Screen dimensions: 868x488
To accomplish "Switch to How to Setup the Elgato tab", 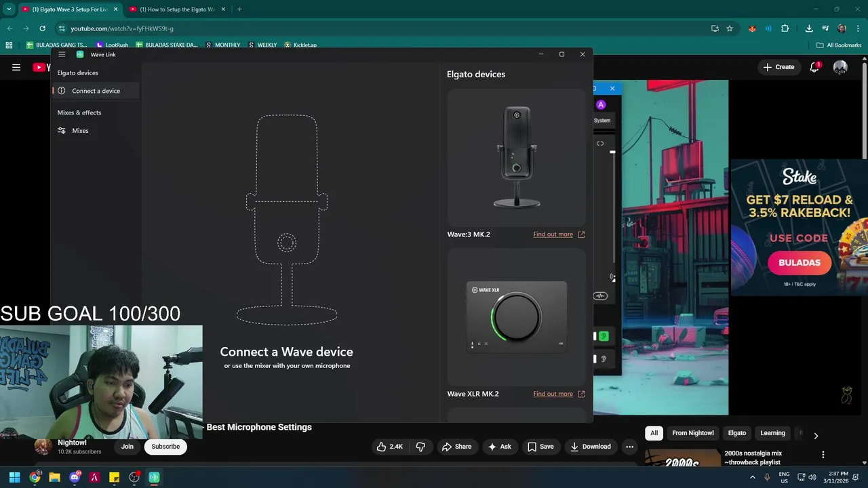I will click(178, 9).
